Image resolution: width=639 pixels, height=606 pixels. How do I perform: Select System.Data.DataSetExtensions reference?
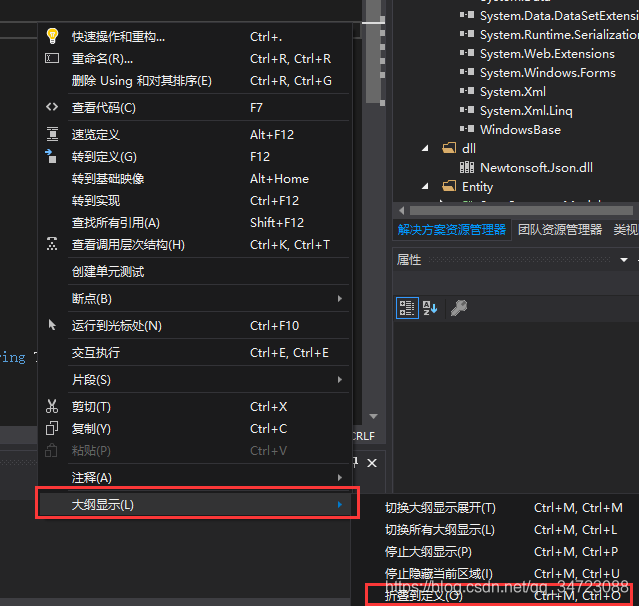click(x=559, y=15)
